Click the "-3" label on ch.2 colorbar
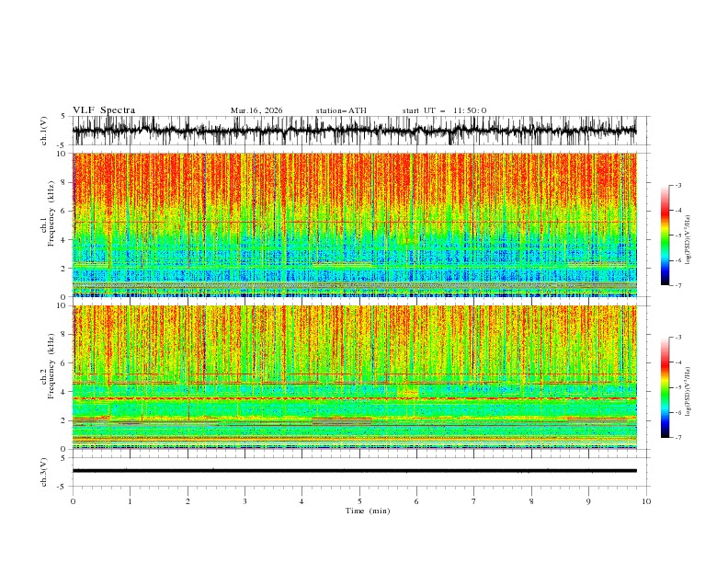 677,338
